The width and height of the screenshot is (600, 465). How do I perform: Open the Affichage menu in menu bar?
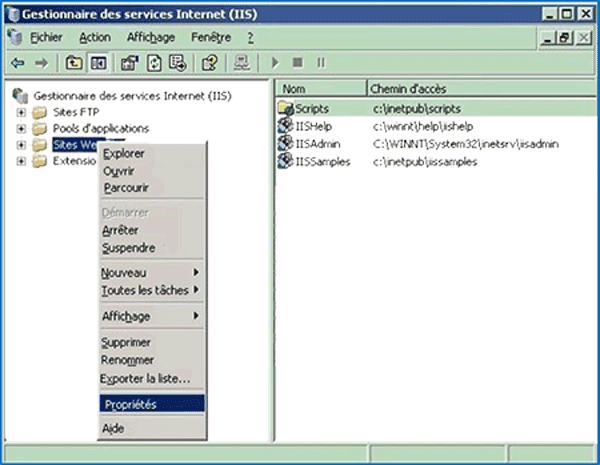coord(151,38)
